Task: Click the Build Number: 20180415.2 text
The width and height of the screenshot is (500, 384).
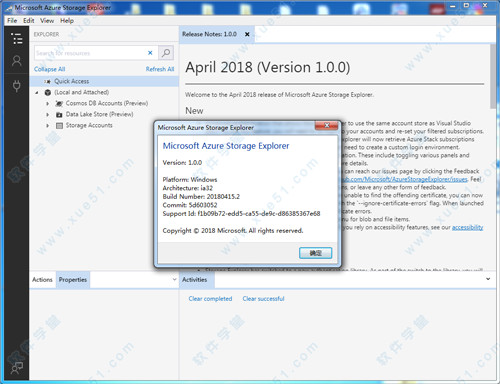Action: point(201,197)
